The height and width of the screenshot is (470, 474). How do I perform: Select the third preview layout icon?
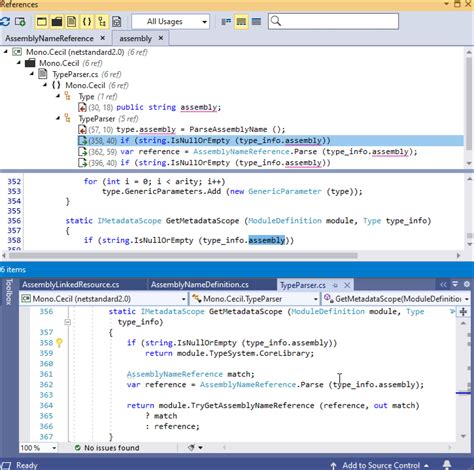pyautogui.click(x=256, y=22)
